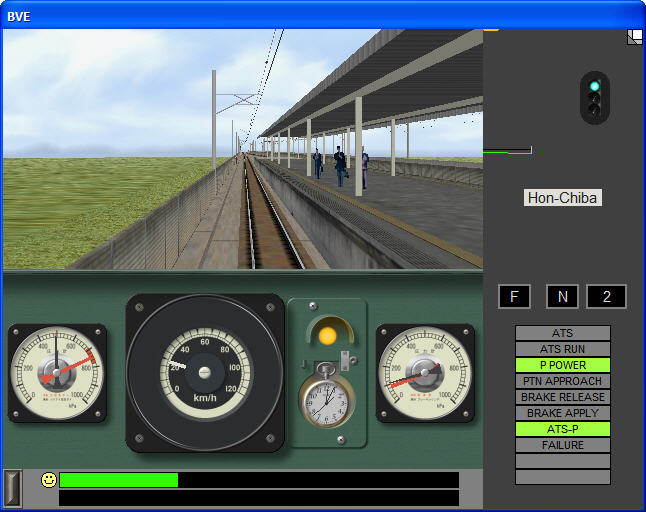Toggle the ATS-P indicator
The width and height of the screenshot is (646, 512).
point(562,429)
